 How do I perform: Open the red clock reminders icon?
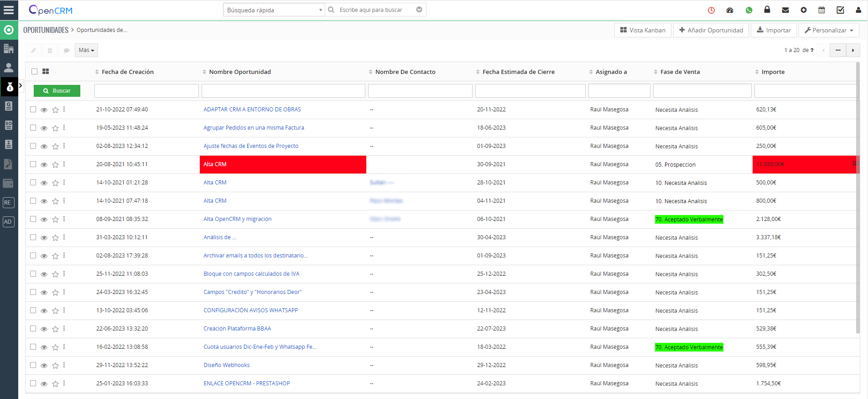[x=711, y=10]
